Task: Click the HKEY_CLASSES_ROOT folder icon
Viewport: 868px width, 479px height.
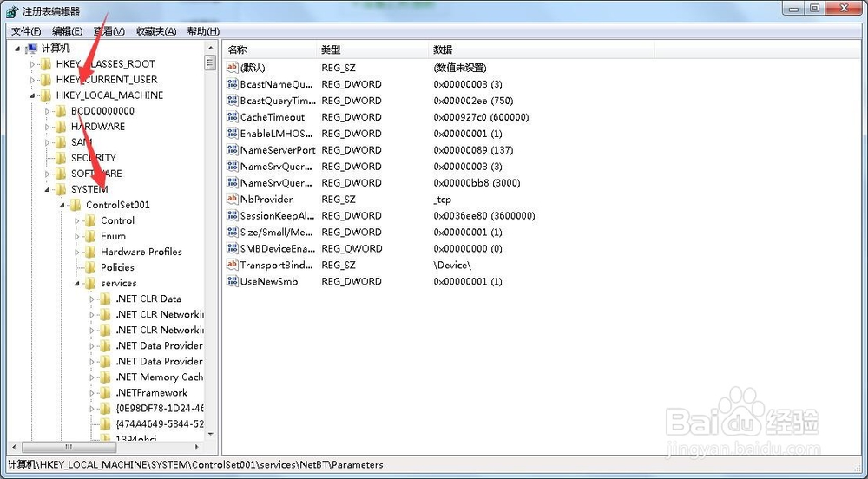Action: [x=46, y=64]
